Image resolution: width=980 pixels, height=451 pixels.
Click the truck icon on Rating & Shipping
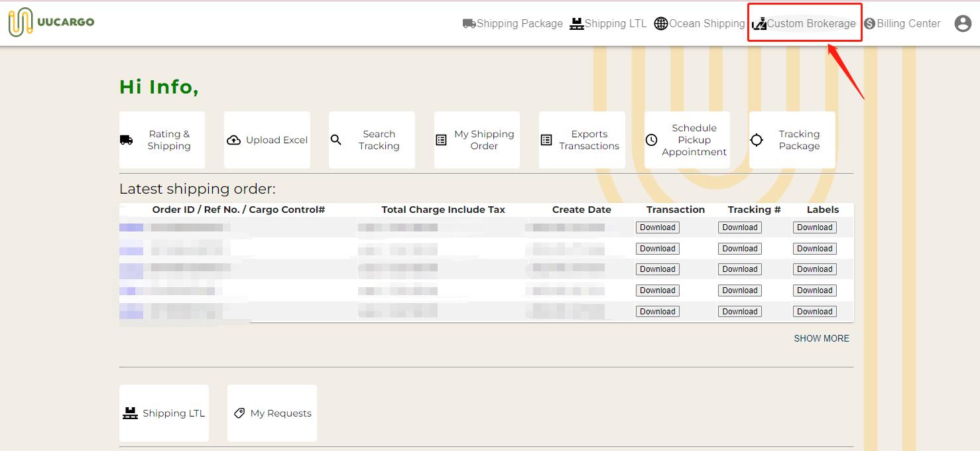pyautogui.click(x=126, y=140)
